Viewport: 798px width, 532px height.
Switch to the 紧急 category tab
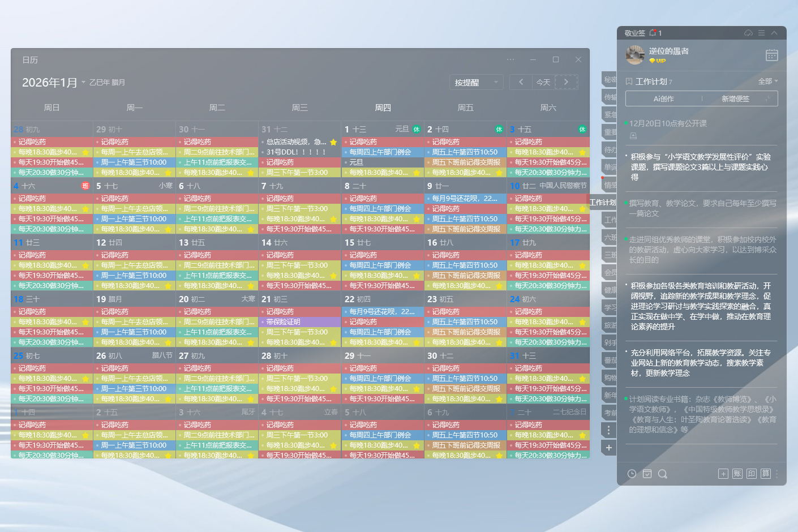[610, 115]
